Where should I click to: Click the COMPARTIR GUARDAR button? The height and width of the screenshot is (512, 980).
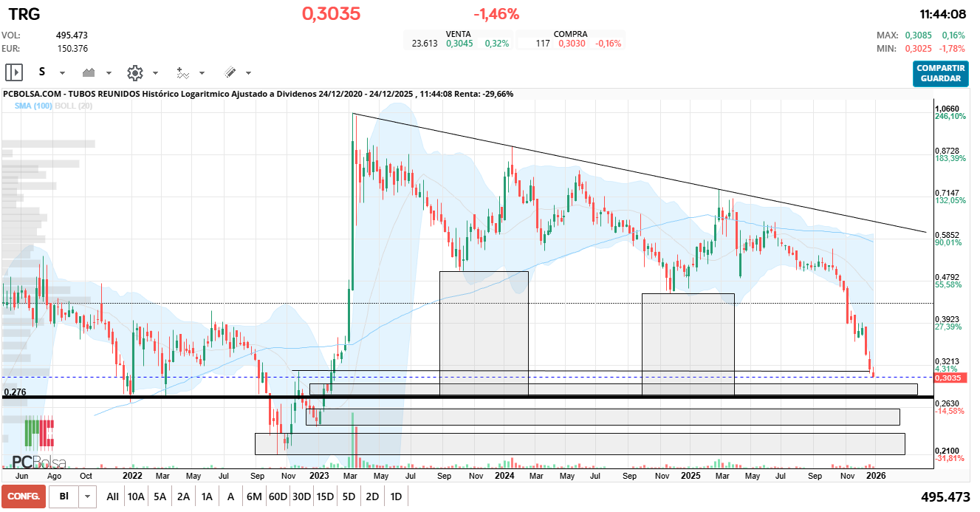coord(940,73)
